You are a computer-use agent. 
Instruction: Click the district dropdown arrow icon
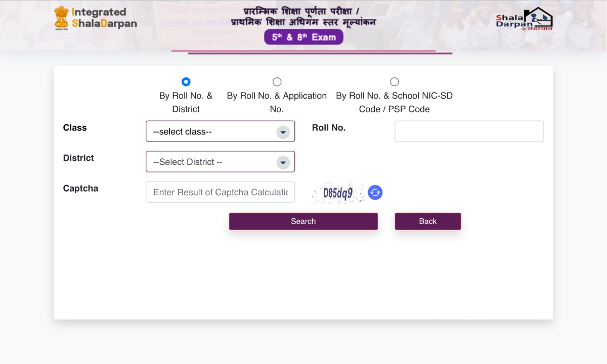pyautogui.click(x=283, y=162)
